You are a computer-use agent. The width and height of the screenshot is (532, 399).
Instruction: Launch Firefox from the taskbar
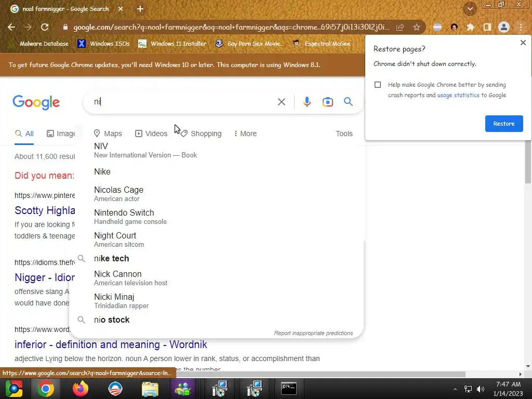[81, 389]
